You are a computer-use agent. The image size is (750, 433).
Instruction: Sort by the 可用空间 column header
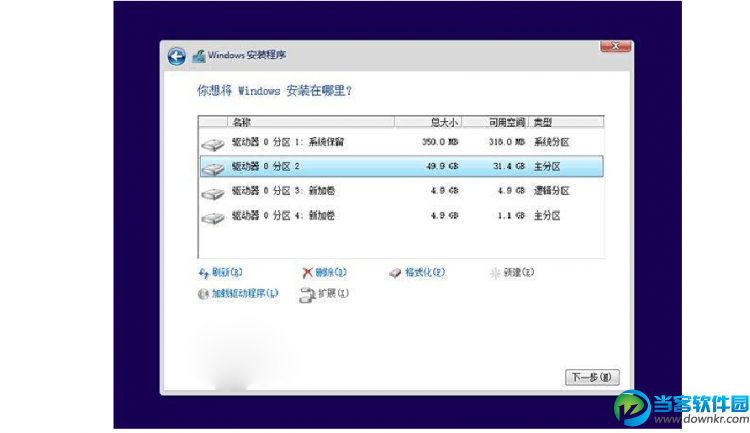click(495, 122)
